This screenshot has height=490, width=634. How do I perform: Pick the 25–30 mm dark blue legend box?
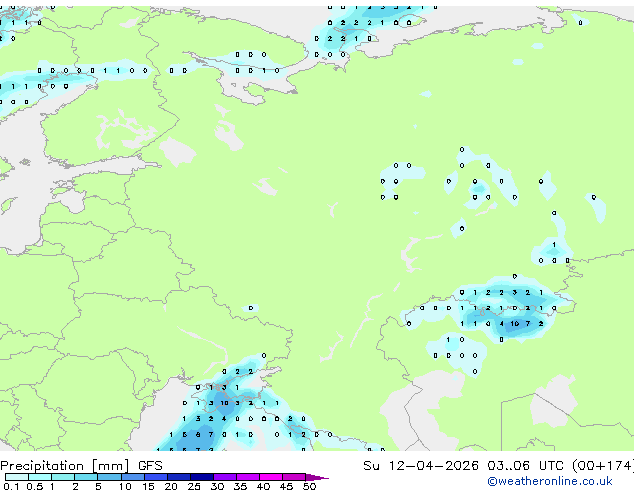click(202, 477)
